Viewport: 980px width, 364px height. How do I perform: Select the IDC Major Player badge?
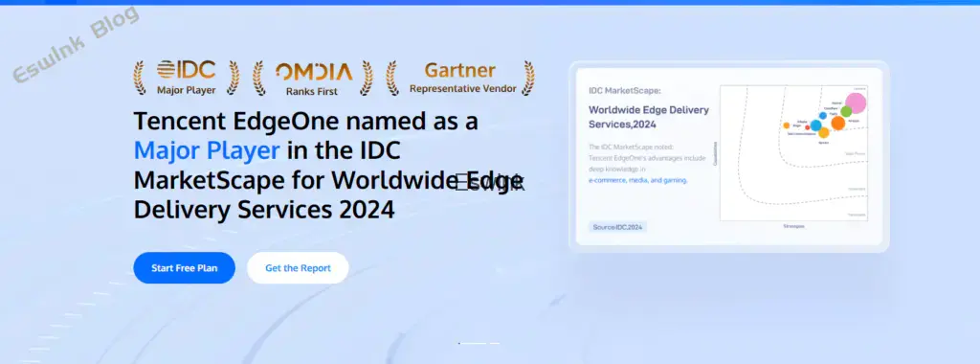(x=187, y=79)
